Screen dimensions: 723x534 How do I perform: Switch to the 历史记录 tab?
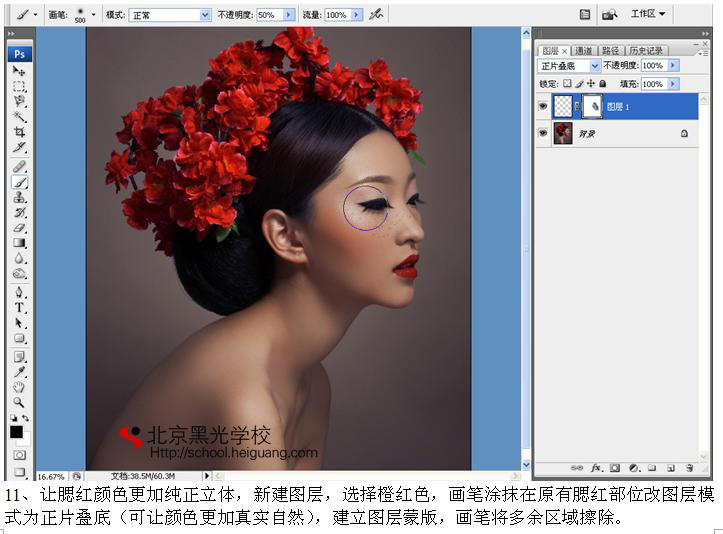pos(646,50)
